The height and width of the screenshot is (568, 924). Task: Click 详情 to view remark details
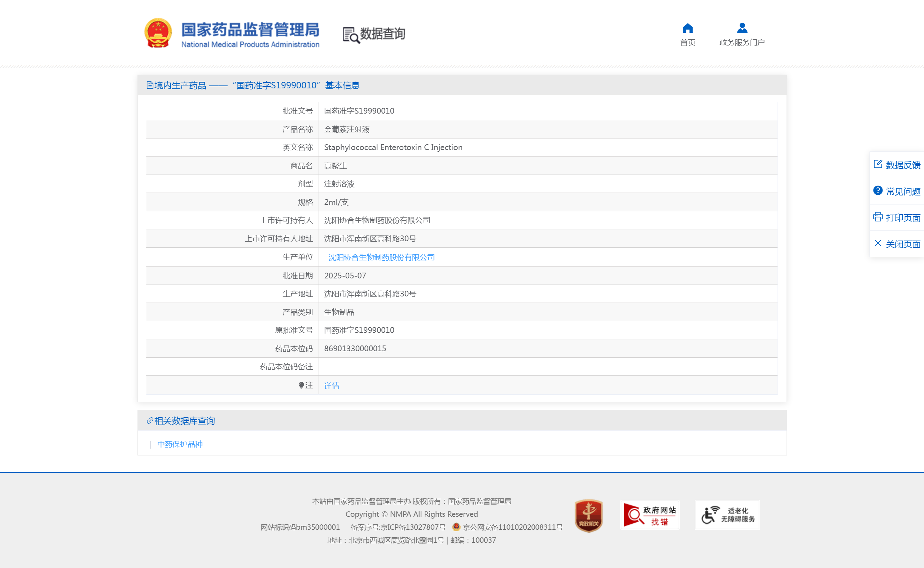(x=331, y=386)
